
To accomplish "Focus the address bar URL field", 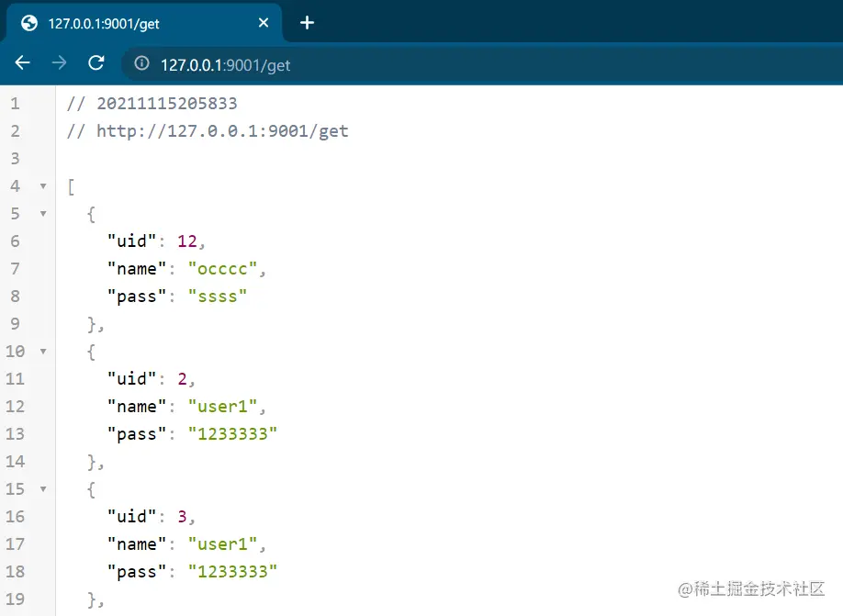I will tap(481, 64).
